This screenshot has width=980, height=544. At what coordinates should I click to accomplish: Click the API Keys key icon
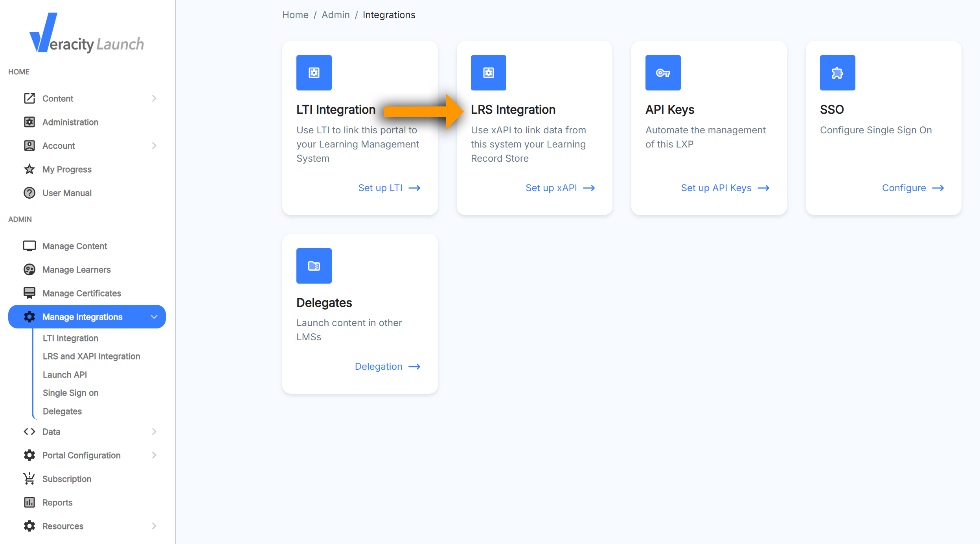(663, 73)
